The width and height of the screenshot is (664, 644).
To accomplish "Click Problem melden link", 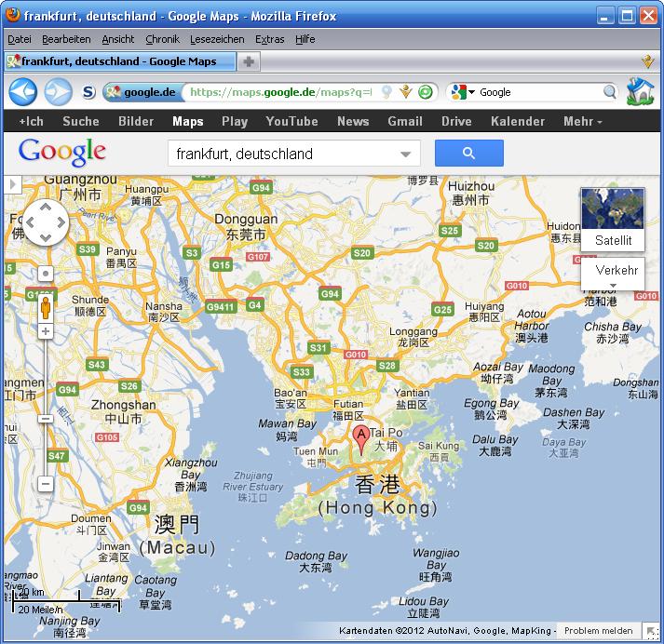I will tap(599, 630).
